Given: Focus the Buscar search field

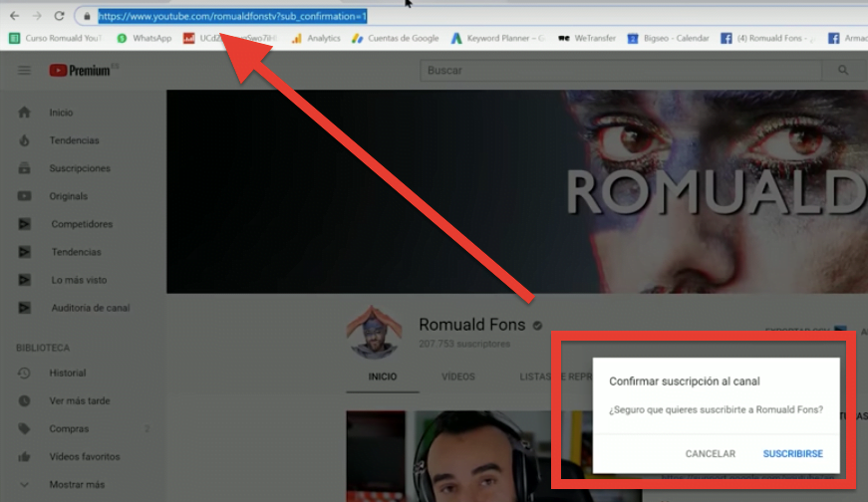Looking at the screenshot, I should [621, 71].
